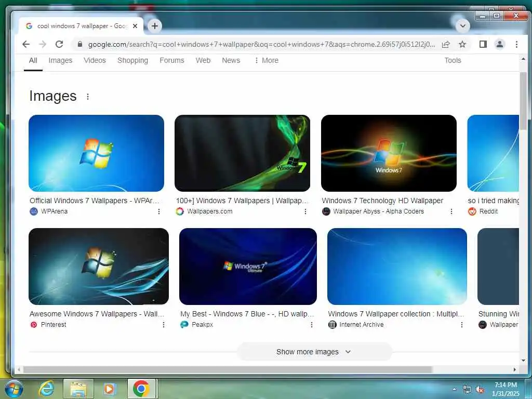Open more options for the Wallpapers.com result
This screenshot has width=532, height=399.
point(305,211)
